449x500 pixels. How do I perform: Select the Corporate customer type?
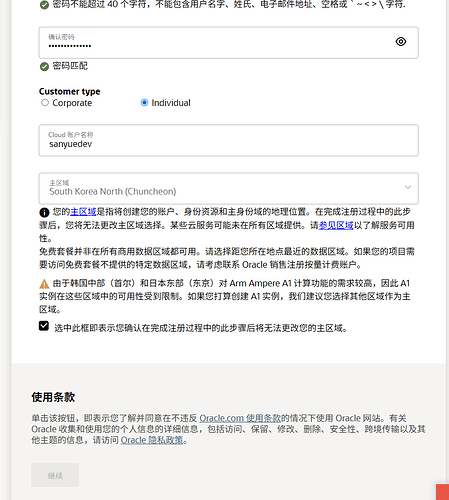click(45, 103)
